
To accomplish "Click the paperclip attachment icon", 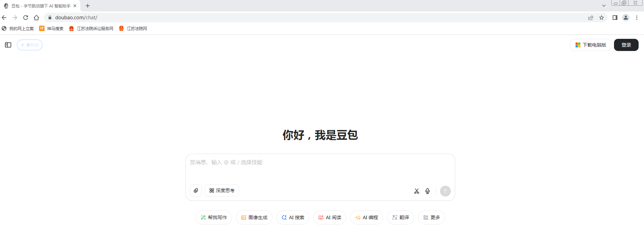I will [196, 190].
